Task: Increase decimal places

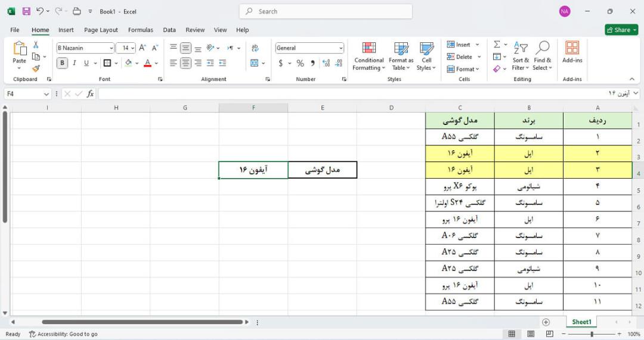Action: click(326, 63)
